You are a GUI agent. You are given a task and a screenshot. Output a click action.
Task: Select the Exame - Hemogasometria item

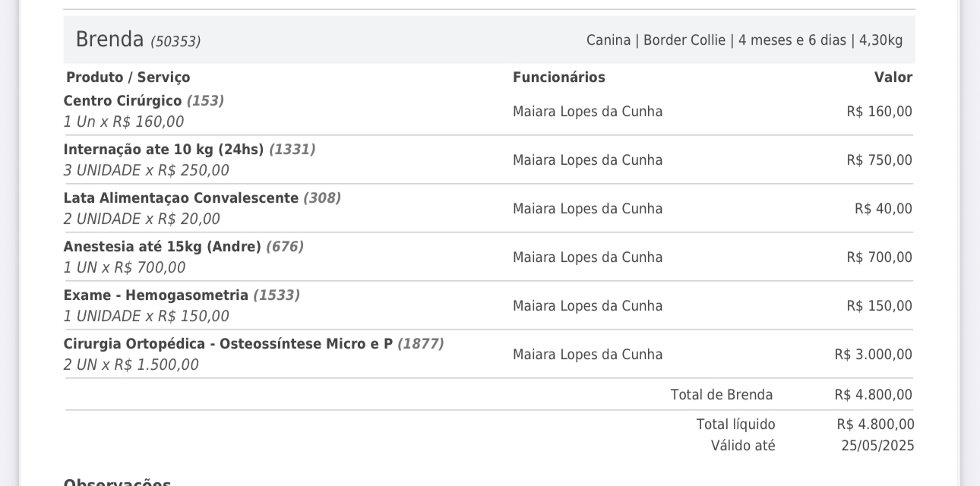[x=182, y=295]
